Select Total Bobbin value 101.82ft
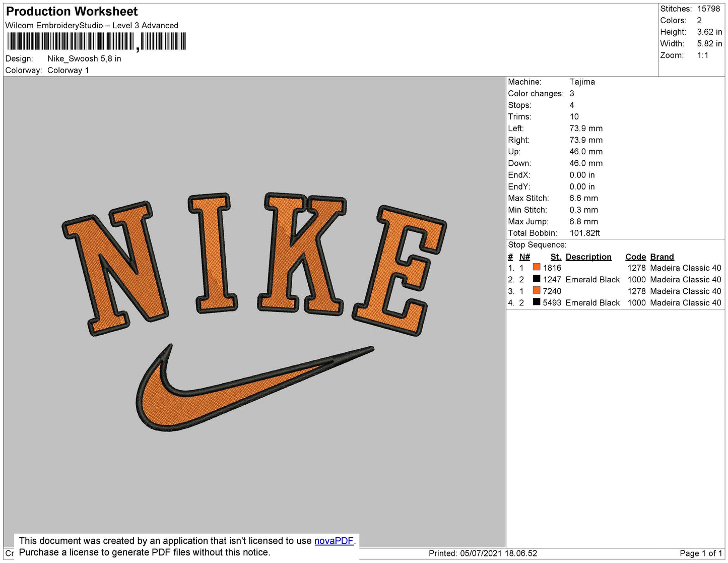 click(585, 233)
